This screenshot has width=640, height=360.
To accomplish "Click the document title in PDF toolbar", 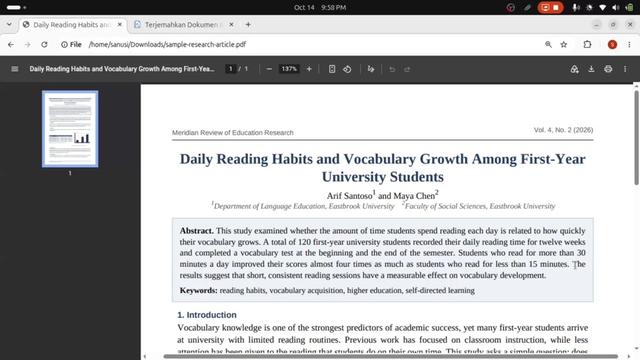I will tap(122, 69).
